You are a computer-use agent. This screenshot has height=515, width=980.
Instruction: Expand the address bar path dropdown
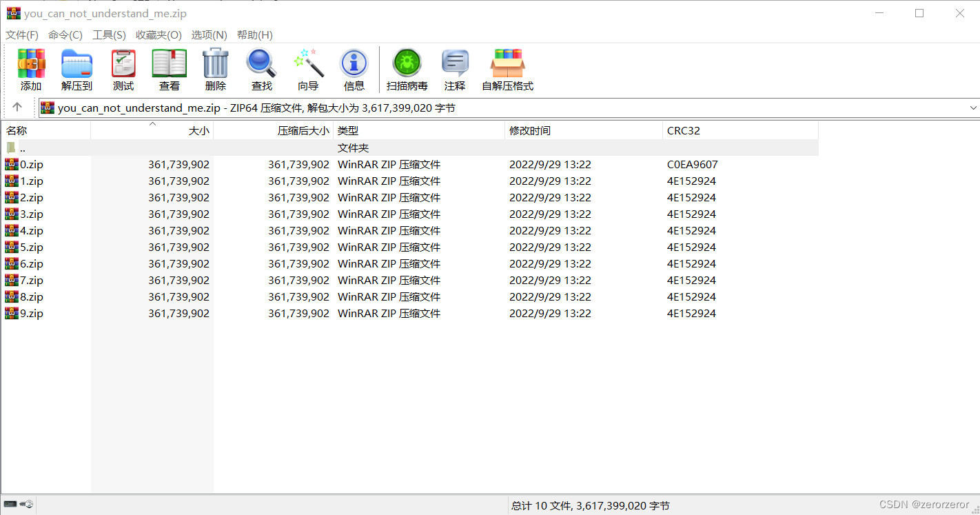[973, 108]
